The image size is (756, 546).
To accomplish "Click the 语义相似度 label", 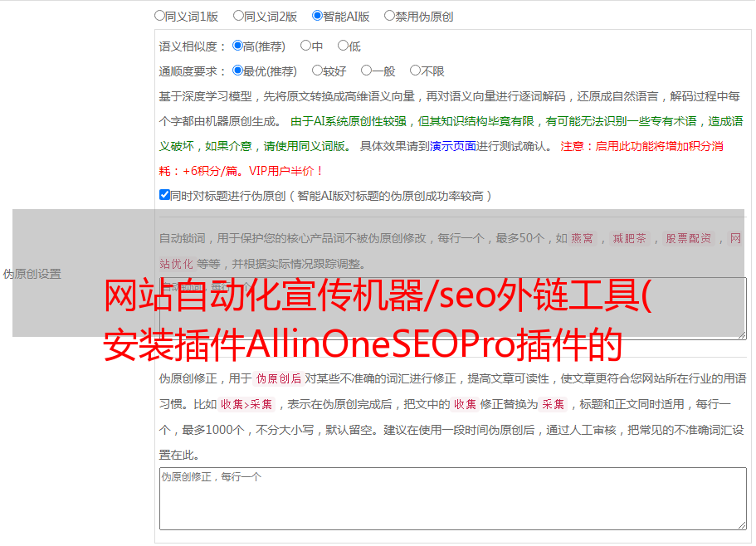I will pos(192,46).
